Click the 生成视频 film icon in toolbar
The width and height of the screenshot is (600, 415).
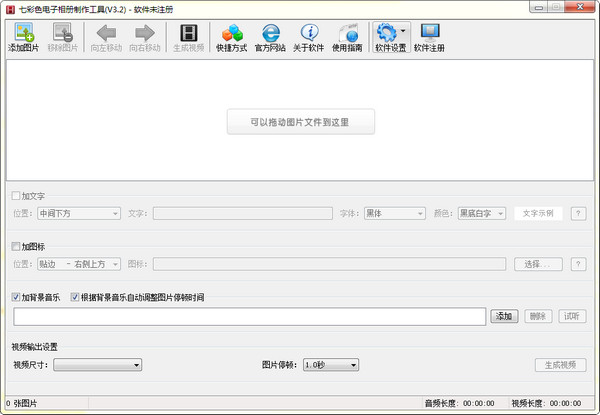click(188, 36)
